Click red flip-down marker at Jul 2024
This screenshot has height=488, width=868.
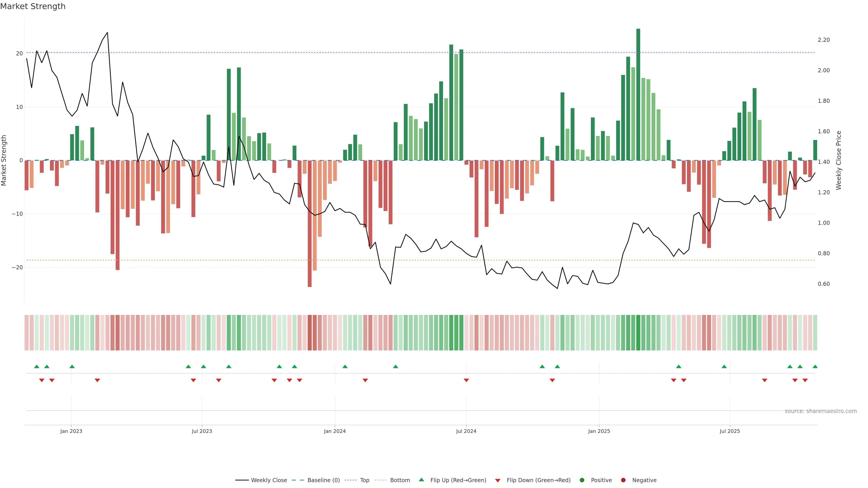tap(466, 380)
